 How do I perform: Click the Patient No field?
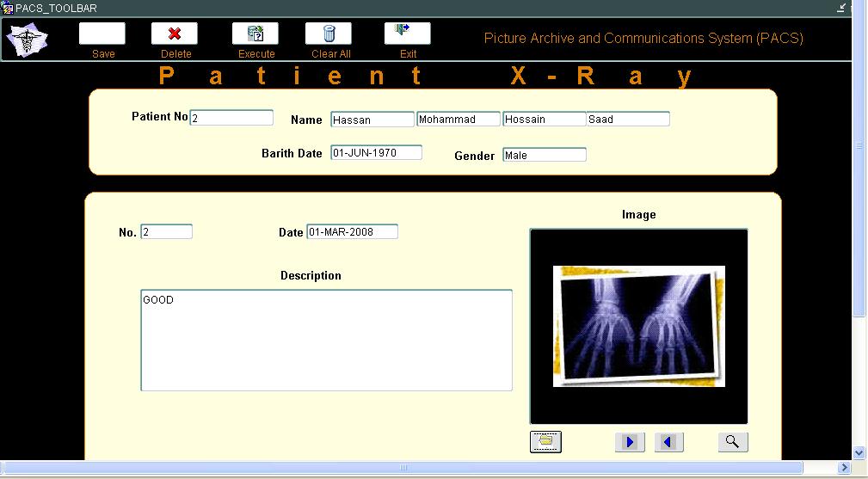pyautogui.click(x=231, y=118)
